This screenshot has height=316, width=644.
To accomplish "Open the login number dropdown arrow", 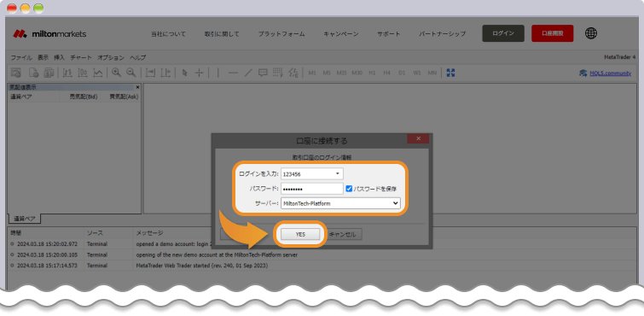I will (x=338, y=173).
